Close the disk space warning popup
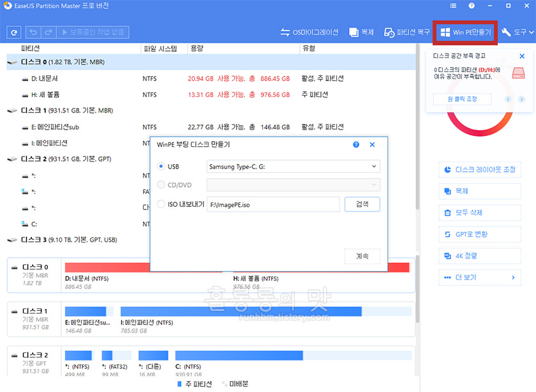Image resolution: width=536 pixels, height=392 pixels. [522, 56]
